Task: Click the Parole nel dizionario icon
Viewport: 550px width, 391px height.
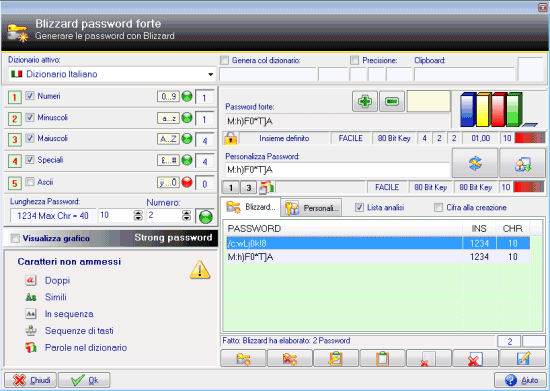Action: [31, 348]
